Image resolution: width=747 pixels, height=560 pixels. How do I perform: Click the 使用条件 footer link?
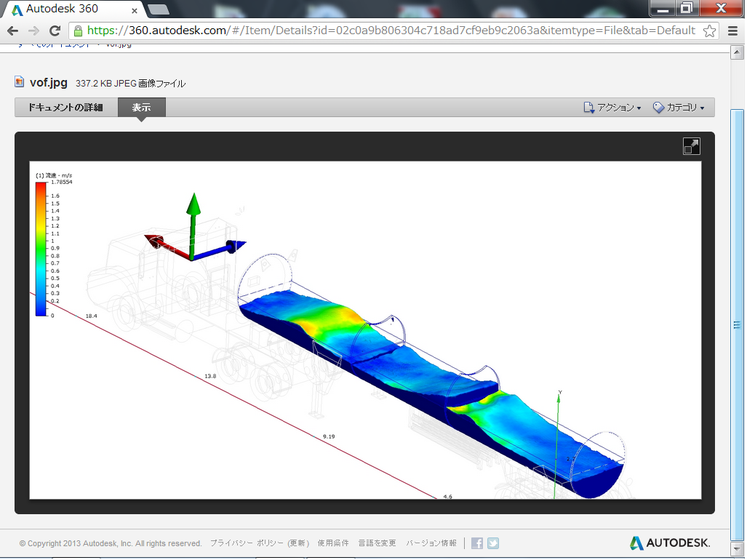333,543
